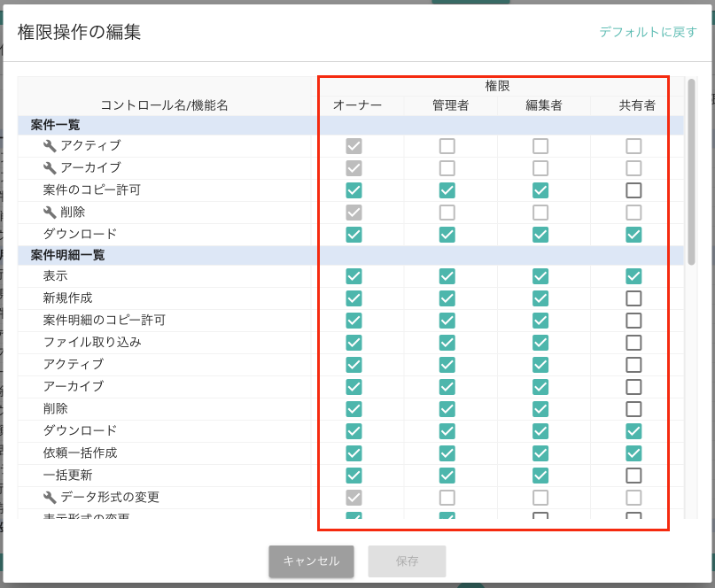Toggle 管理者 checkbox for 依頼一括作成

point(447,453)
